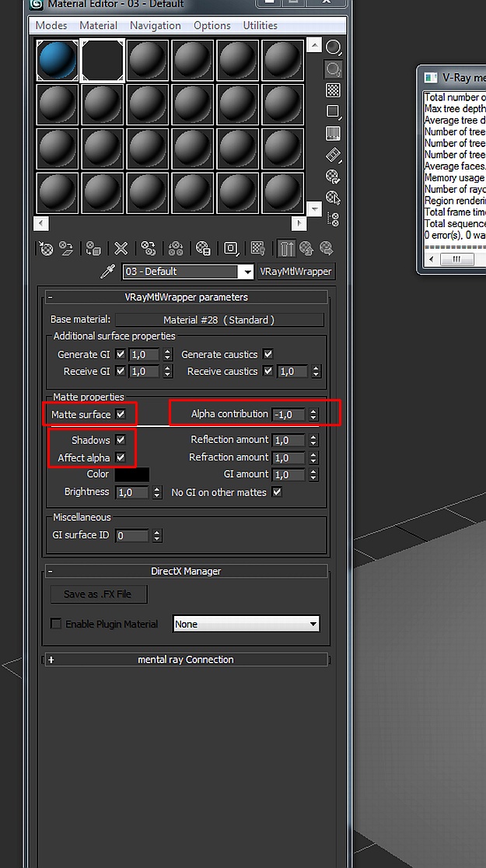Viewport: 486px width, 868px height.
Task: Click the Reflection amount value field
Action: click(288, 440)
